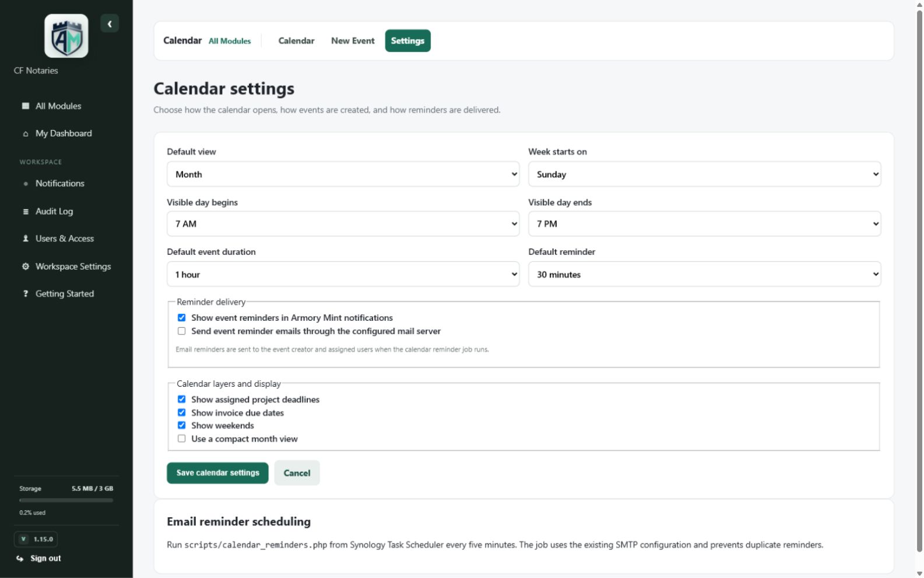Screen dimensions: 924x578
Task: Open Users & Access page
Action: [x=65, y=239]
